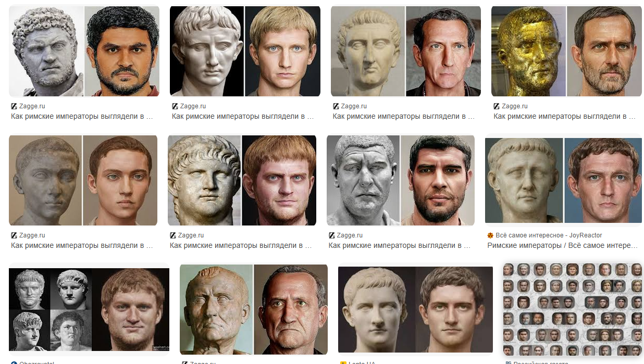This screenshot has height=364, width=644.
Task: Click JoyReactor favicon below the blue-background portrait
Action: click(x=490, y=235)
